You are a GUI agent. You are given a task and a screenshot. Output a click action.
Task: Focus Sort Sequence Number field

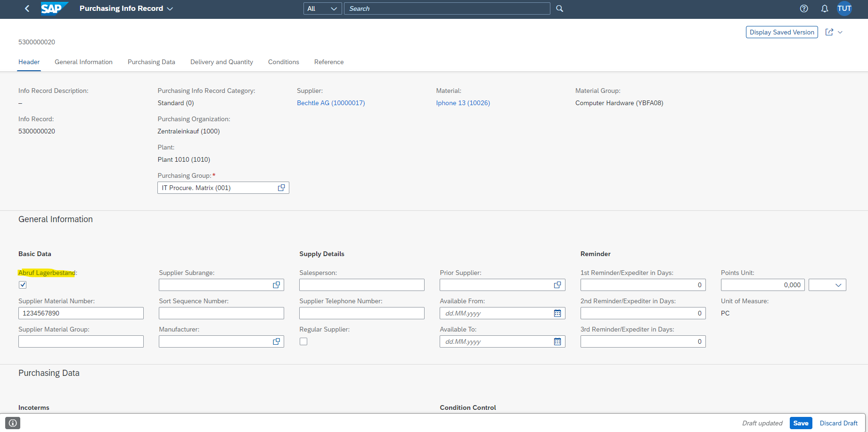click(x=221, y=313)
